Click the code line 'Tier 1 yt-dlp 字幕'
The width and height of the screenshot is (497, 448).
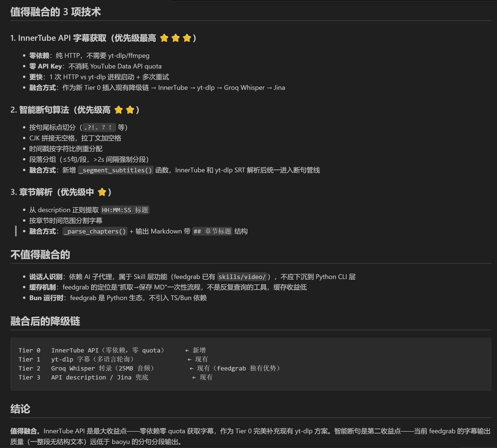[113, 359]
